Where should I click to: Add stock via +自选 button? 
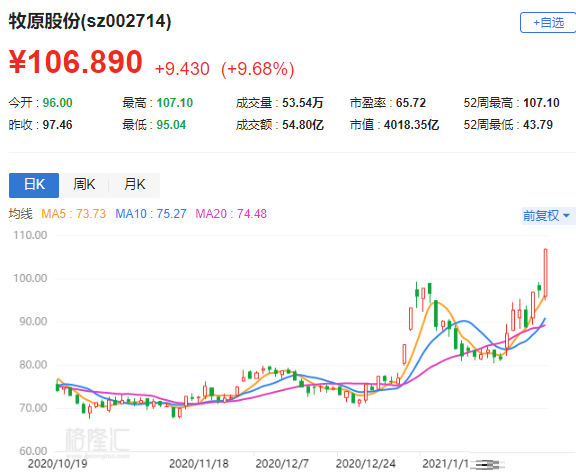[548, 23]
